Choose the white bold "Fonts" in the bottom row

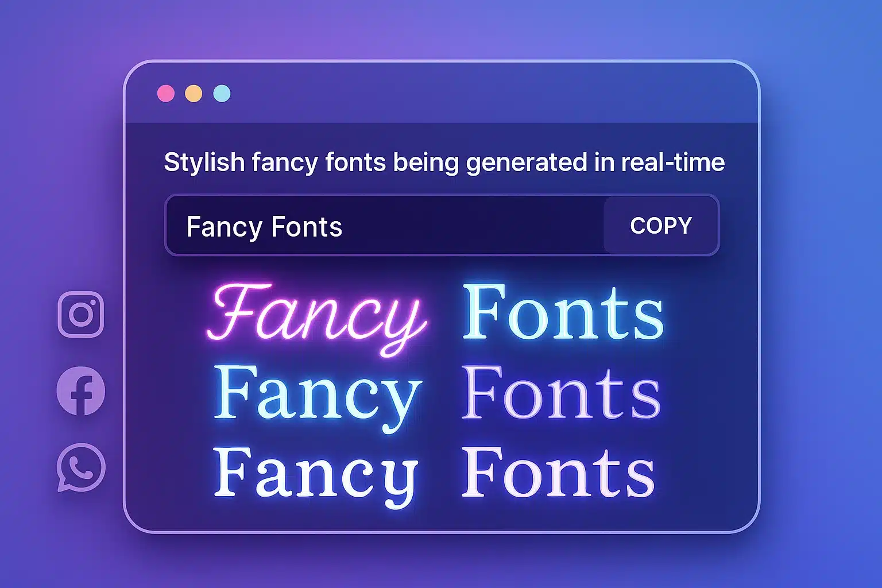point(558,473)
